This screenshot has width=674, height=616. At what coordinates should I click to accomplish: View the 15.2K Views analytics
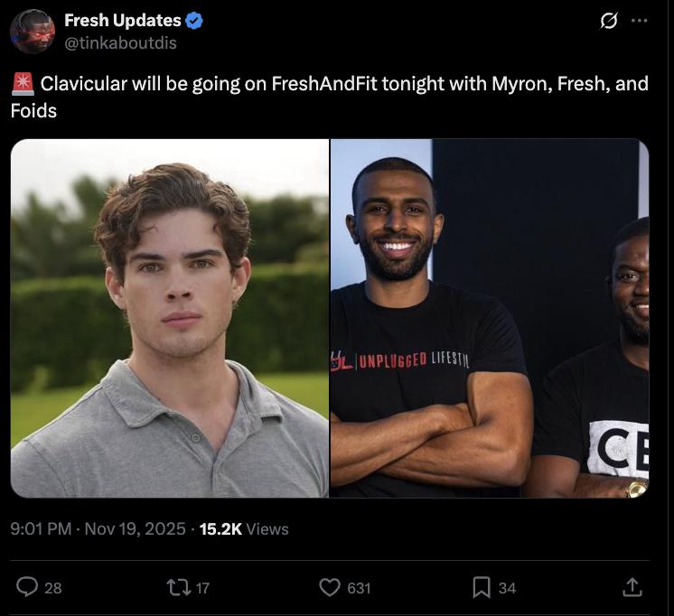tap(244, 529)
